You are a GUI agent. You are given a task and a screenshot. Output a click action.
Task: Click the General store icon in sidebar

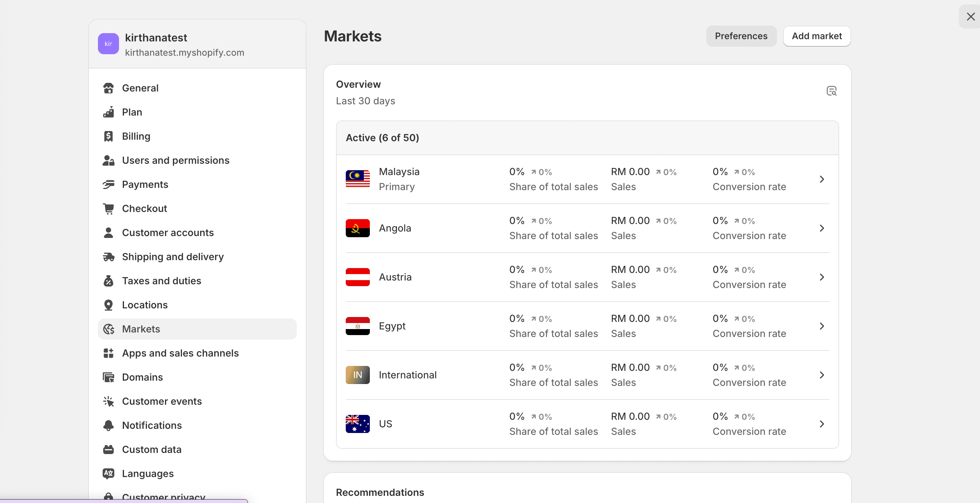pyautogui.click(x=108, y=88)
